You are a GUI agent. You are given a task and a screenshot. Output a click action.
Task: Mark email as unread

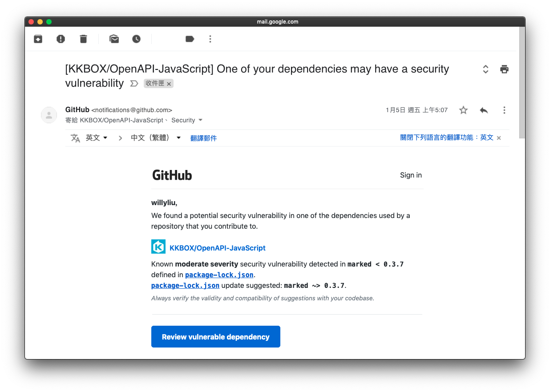click(114, 39)
